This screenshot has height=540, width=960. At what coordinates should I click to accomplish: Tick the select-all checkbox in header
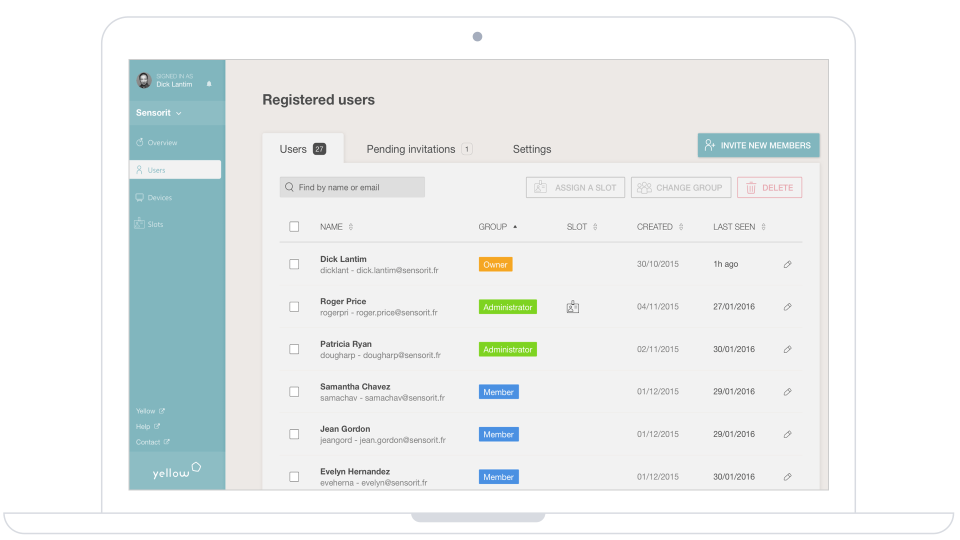[x=294, y=227]
